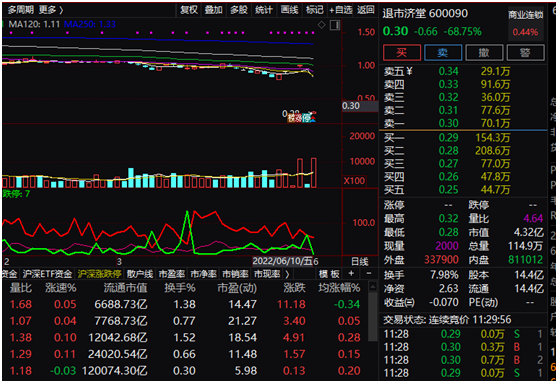
Task: Switch to the 资金 tab
Action: coord(9,274)
